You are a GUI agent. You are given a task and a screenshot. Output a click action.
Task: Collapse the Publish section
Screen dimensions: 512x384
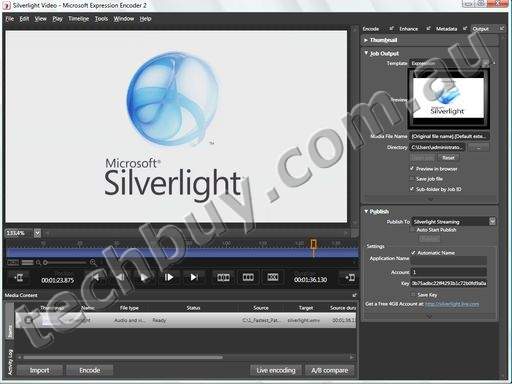point(366,211)
